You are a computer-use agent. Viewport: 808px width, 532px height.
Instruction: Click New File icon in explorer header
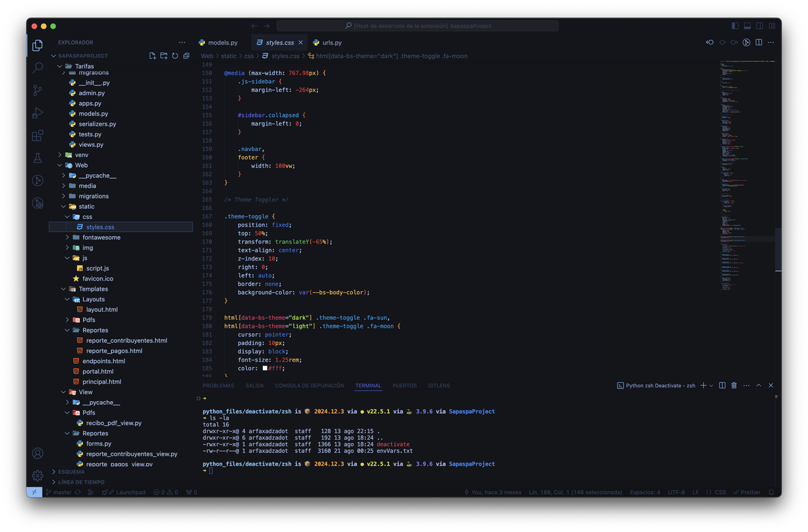[152, 56]
